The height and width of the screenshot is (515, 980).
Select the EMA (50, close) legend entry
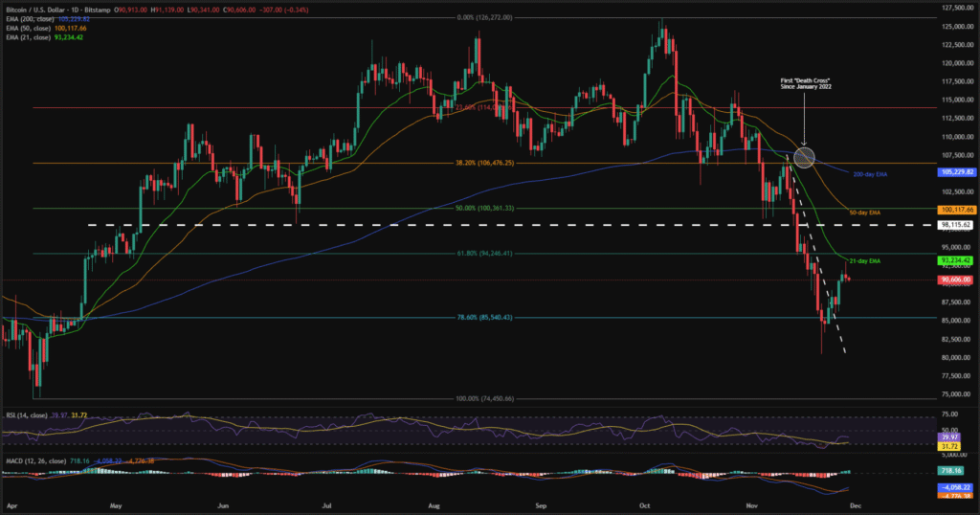pyautogui.click(x=46, y=29)
